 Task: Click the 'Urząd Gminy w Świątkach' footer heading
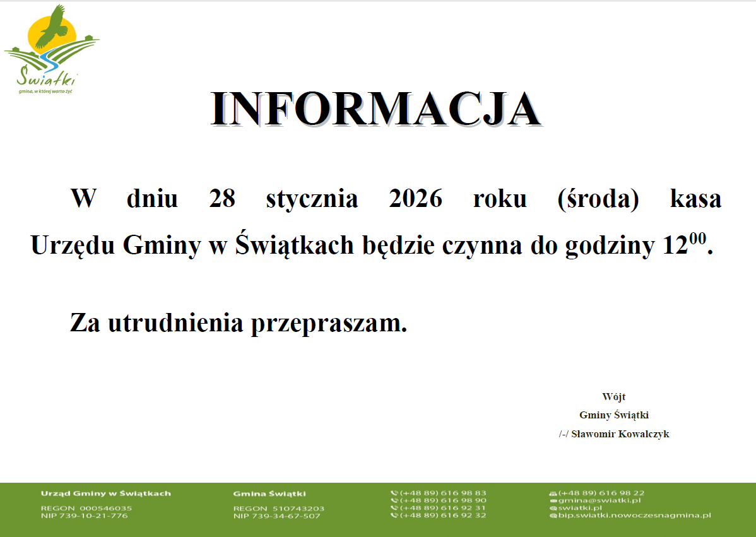click(105, 493)
